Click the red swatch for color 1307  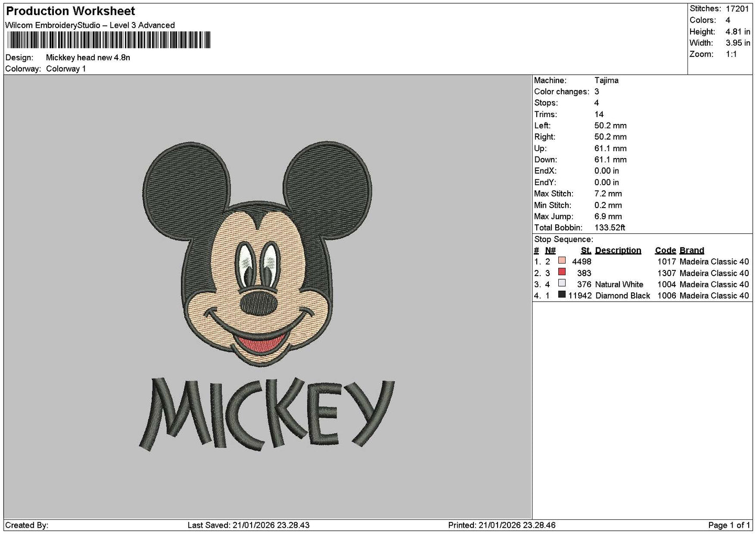coord(562,272)
